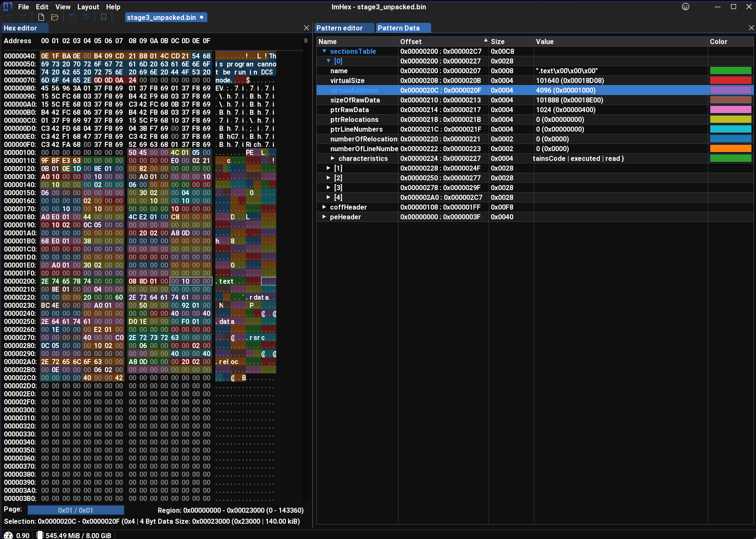This screenshot has width=756, height=539.
Task: Open the View menu
Action: [63, 7]
